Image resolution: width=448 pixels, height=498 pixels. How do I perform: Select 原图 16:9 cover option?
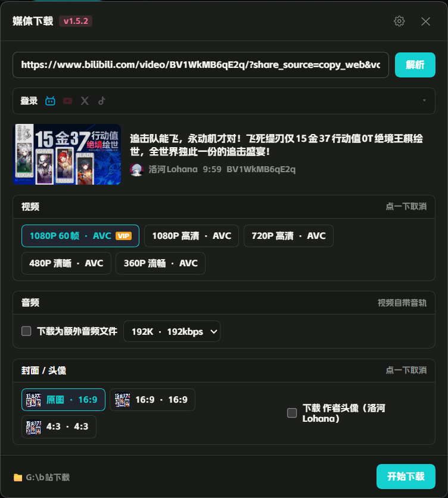[63, 400]
